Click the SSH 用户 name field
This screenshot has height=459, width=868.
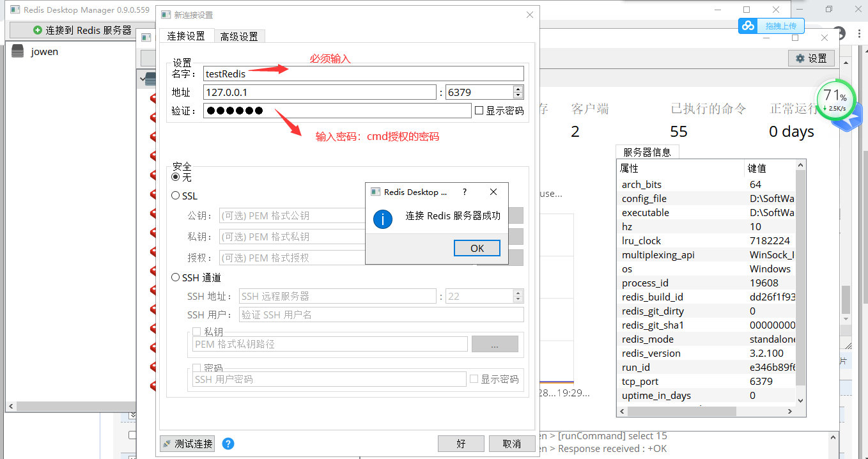click(x=382, y=315)
